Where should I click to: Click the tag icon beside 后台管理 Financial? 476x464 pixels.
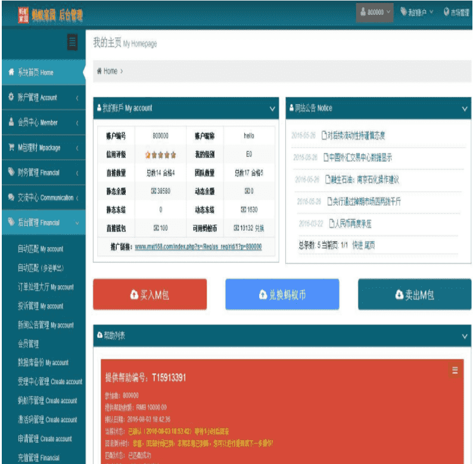11,222
